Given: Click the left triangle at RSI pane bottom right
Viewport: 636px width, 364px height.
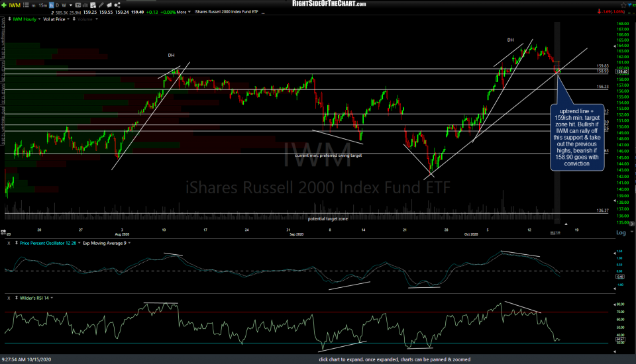Looking at the screenshot, I should click(615, 351).
